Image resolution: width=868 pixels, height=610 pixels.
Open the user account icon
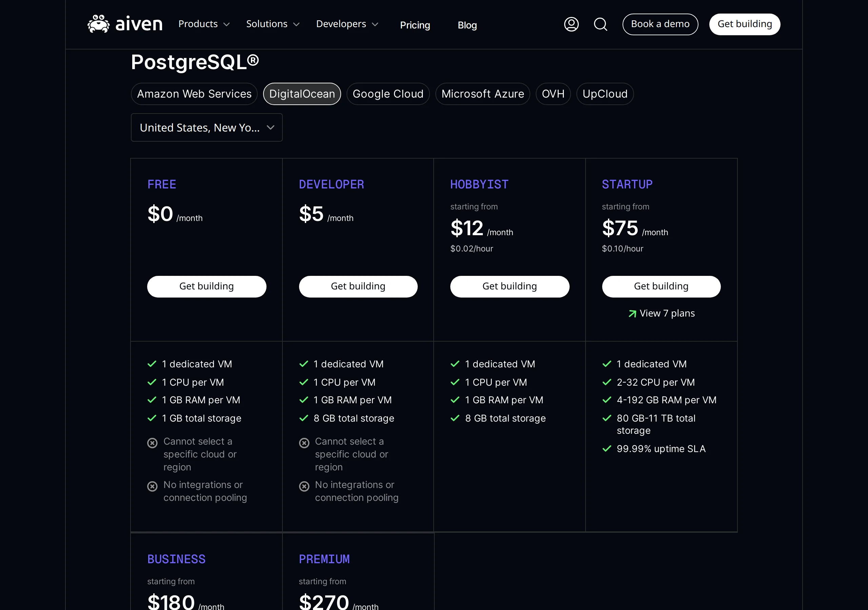[571, 24]
